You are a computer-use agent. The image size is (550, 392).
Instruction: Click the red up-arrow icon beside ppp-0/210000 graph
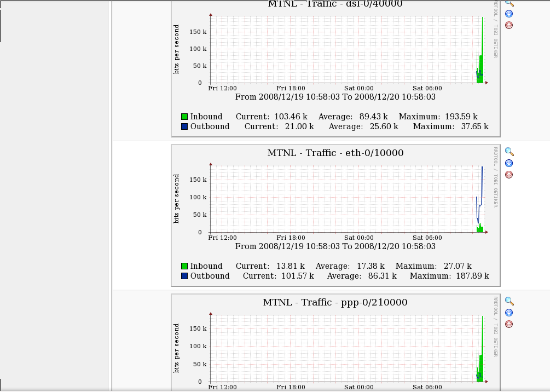coord(509,324)
